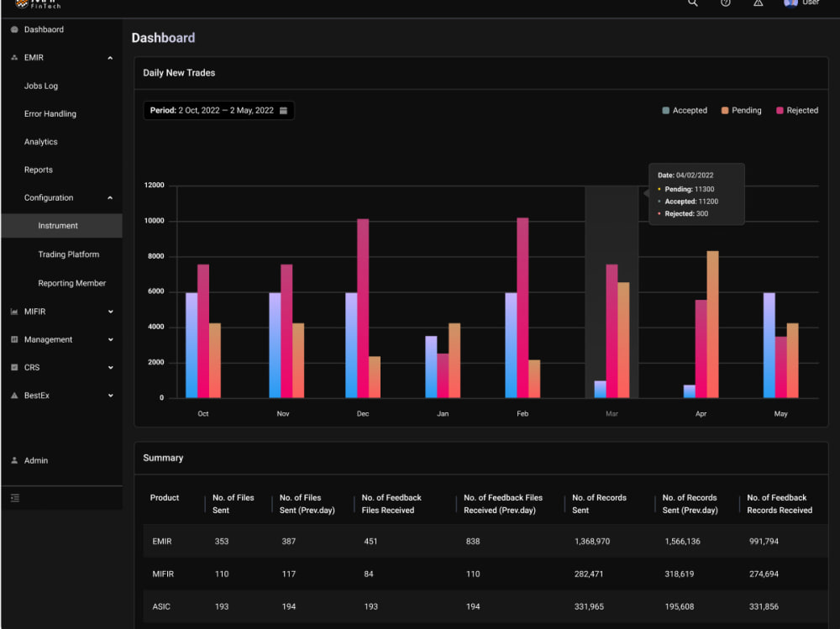
Task: Click the Jan x-axis label
Action: coord(443,414)
